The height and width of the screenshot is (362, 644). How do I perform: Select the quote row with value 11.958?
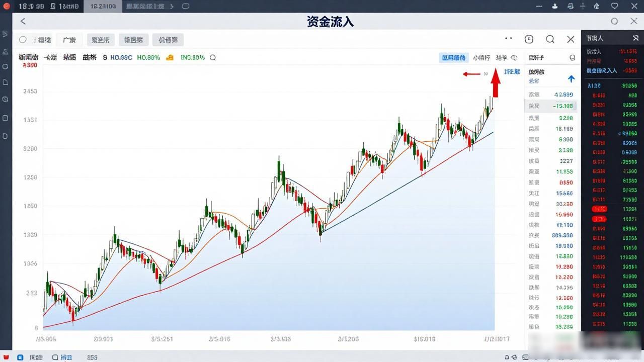click(x=550, y=171)
